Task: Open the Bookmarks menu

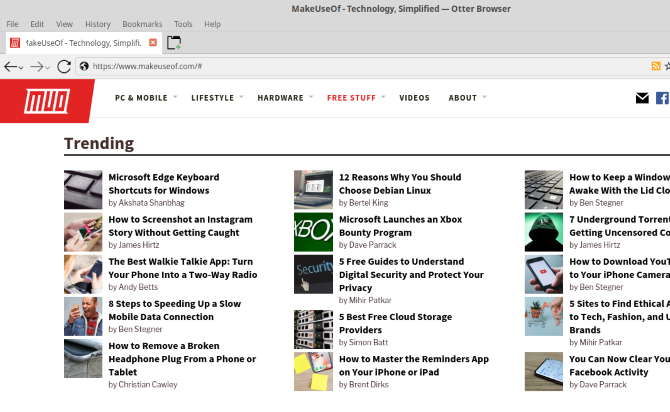Action: tap(142, 24)
